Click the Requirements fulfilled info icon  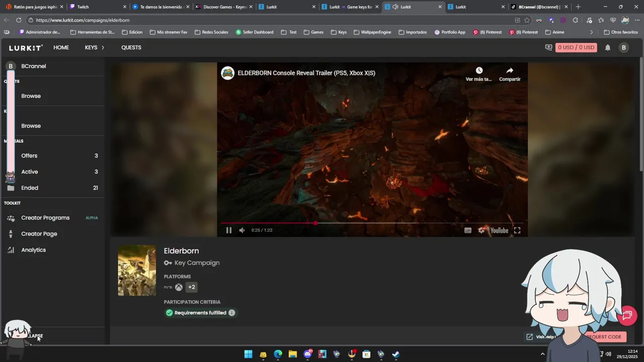coord(231,313)
